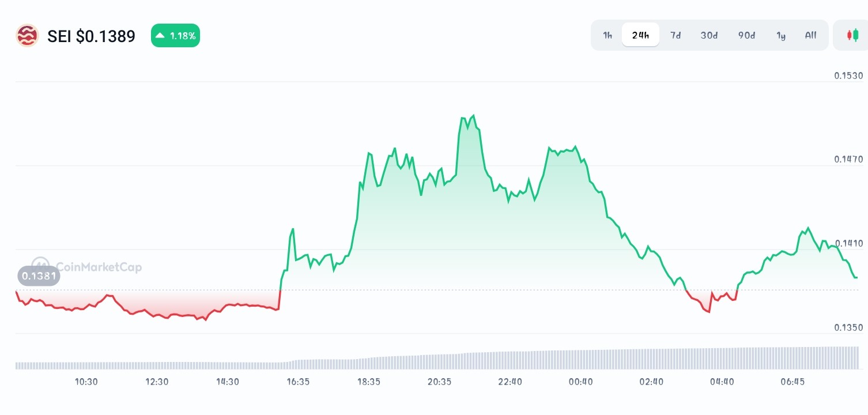The height and width of the screenshot is (415, 868).
Task: Select the 24h time range tab
Action: pos(640,35)
